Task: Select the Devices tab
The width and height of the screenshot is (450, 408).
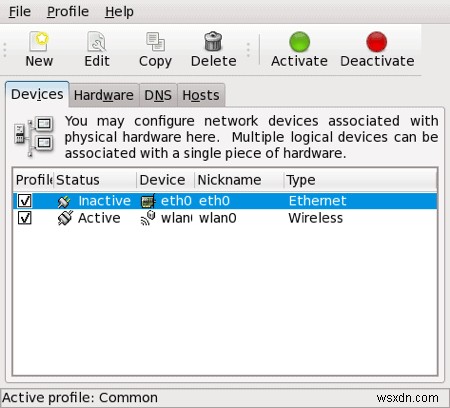Action: (37, 94)
